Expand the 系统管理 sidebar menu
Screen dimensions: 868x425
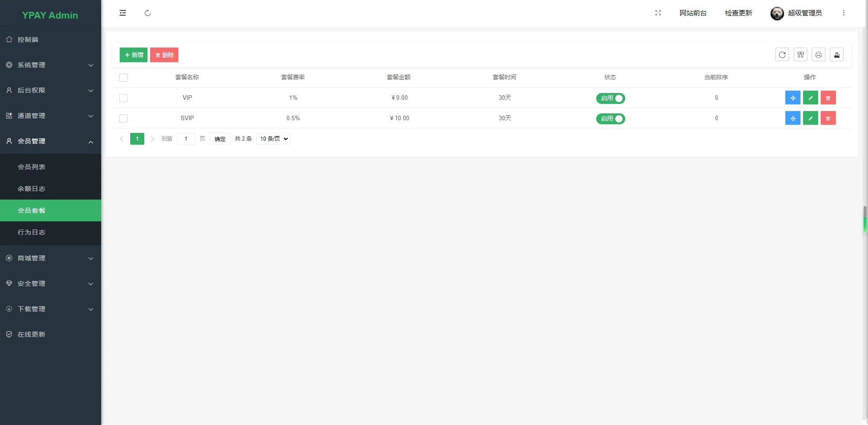50,65
